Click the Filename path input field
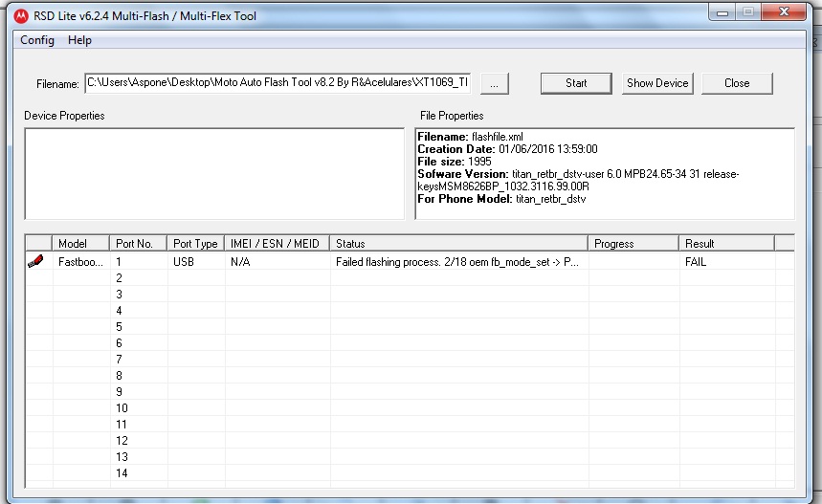The height and width of the screenshot is (504, 822). [x=278, y=83]
